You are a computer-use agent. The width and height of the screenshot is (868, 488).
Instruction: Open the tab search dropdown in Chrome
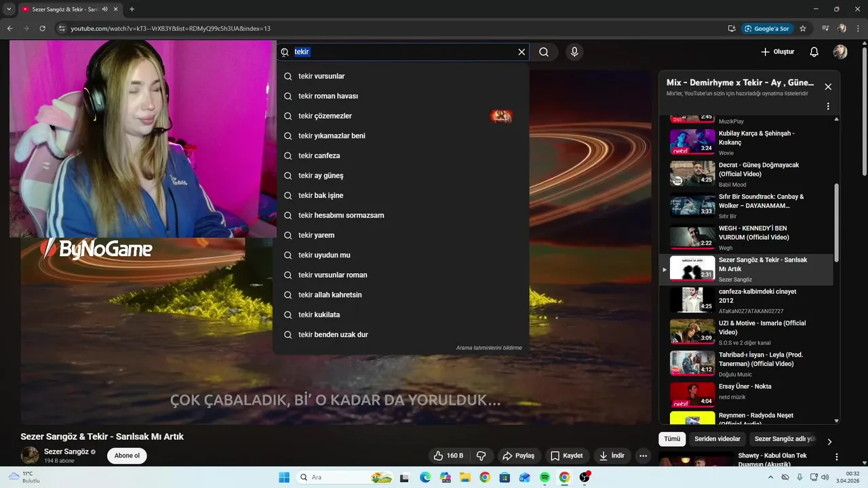click(9, 9)
